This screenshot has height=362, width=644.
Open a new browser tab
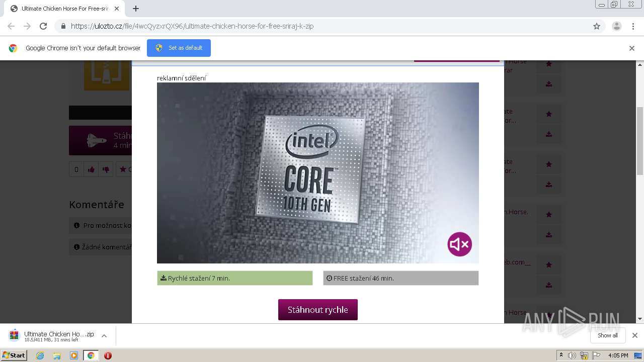136,9
